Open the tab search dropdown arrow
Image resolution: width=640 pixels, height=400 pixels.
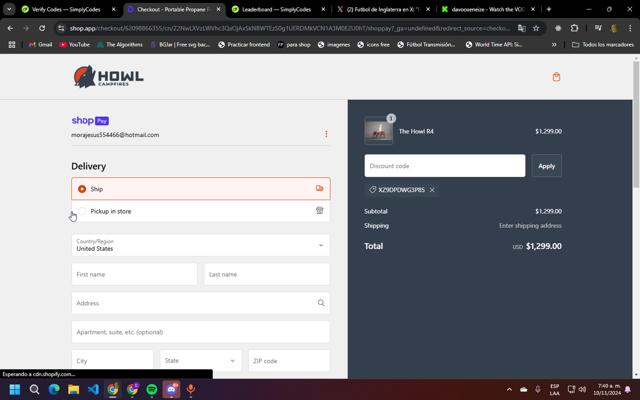pyautogui.click(x=9, y=9)
